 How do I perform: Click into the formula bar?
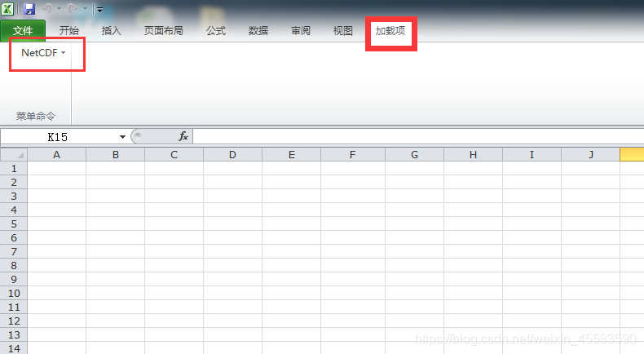(418, 136)
